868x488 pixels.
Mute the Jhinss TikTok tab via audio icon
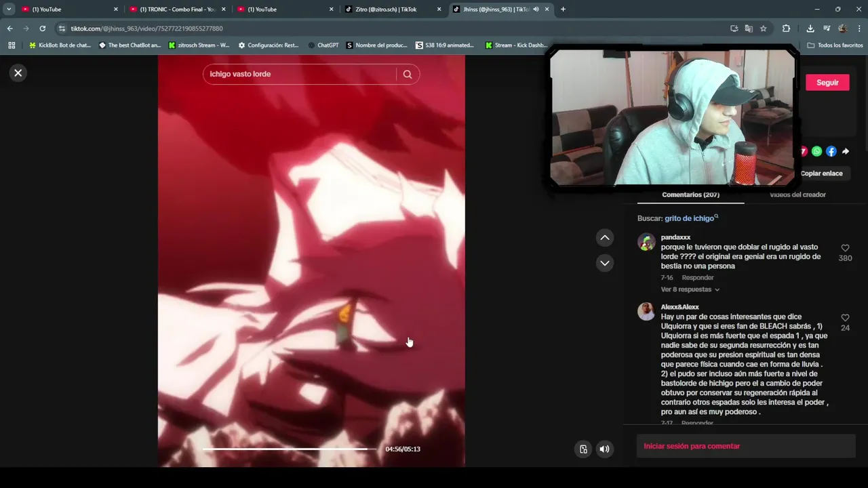coord(536,9)
